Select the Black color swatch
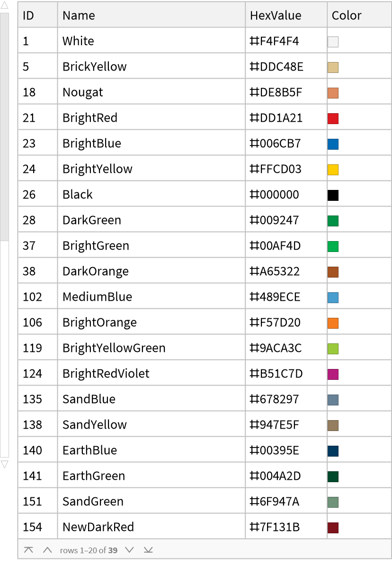 pyautogui.click(x=333, y=195)
